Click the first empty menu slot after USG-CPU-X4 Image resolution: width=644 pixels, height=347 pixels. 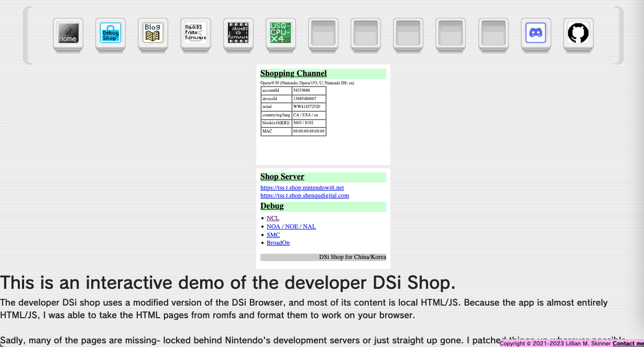(x=323, y=34)
